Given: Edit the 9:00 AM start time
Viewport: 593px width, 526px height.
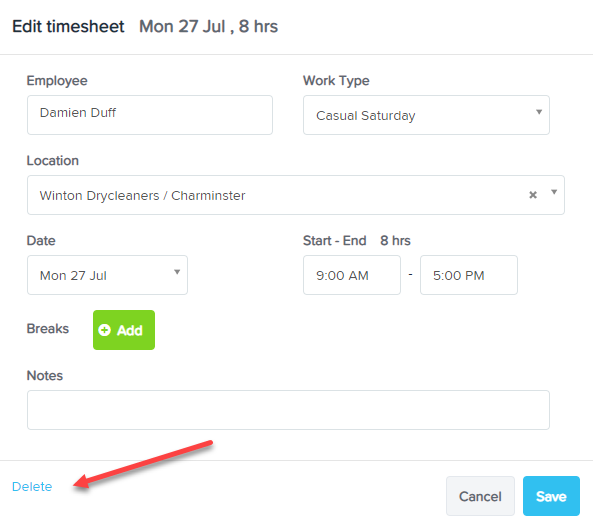Looking at the screenshot, I should (x=352, y=275).
